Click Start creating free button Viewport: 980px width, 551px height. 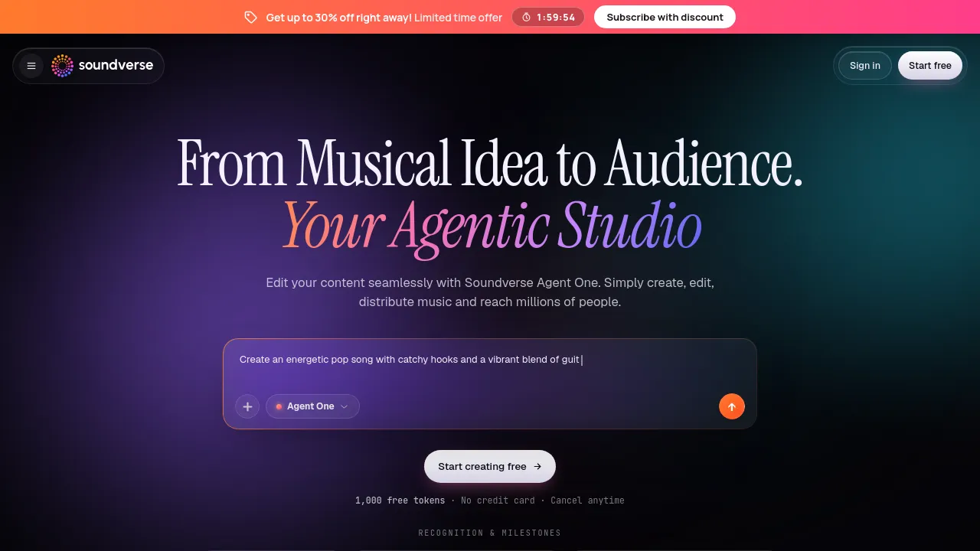point(490,466)
